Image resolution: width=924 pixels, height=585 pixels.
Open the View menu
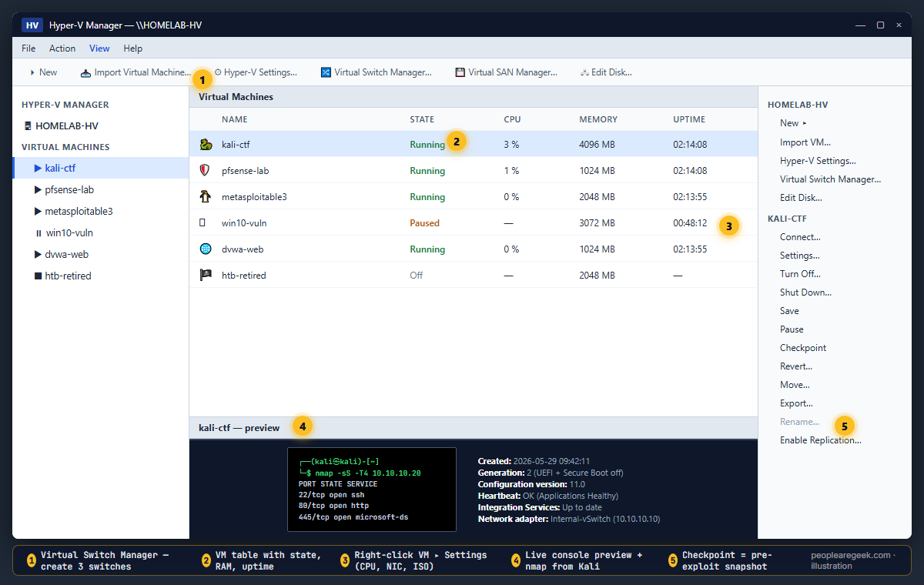tap(99, 48)
